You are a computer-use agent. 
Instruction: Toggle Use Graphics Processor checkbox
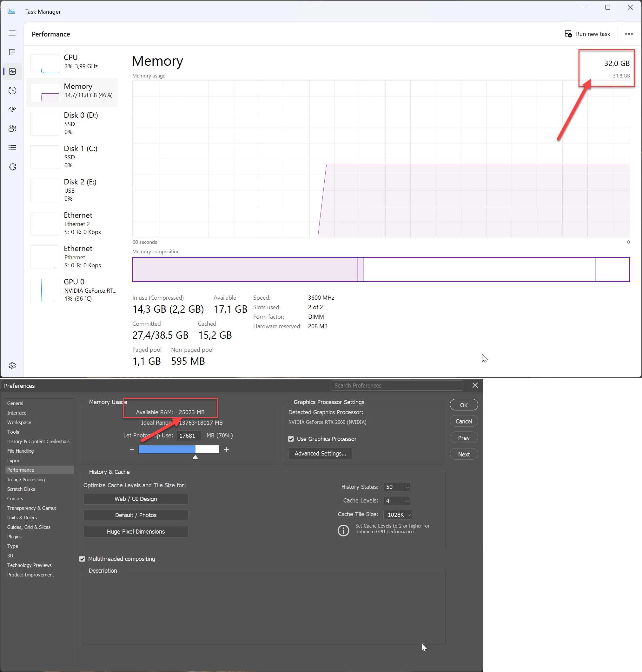tap(291, 439)
